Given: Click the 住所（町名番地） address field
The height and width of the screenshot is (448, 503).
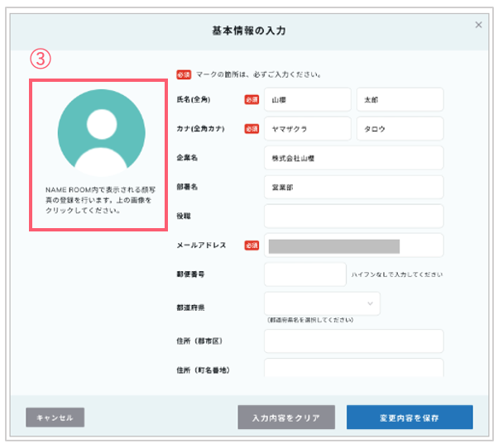Looking at the screenshot, I should 354,368.
